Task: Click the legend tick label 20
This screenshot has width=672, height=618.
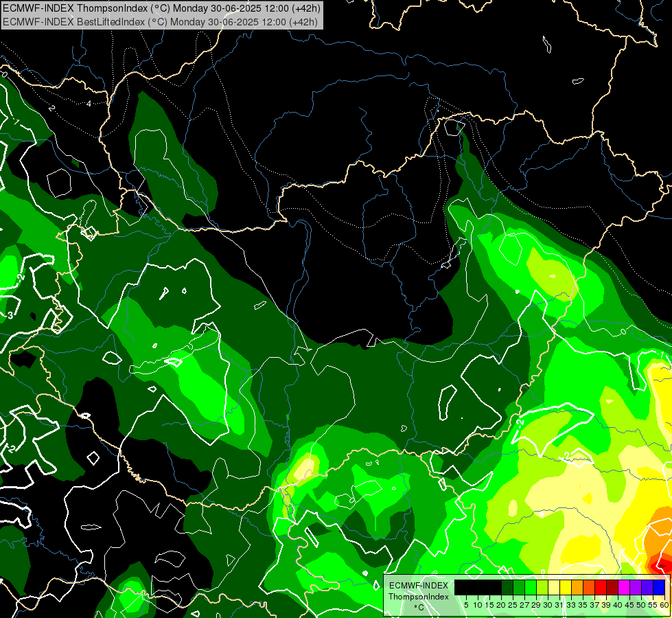Action: click(502, 605)
